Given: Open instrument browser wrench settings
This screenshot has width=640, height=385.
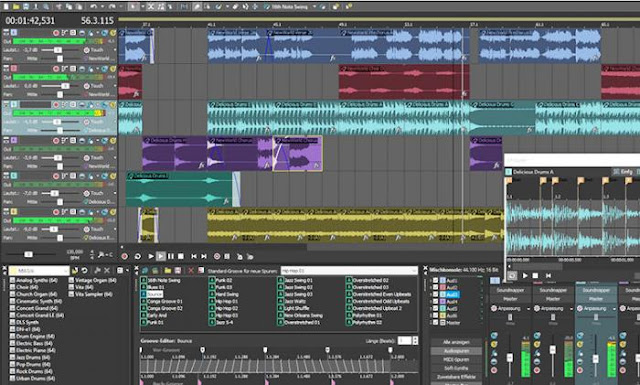Looking at the screenshot, I should coord(97,271).
